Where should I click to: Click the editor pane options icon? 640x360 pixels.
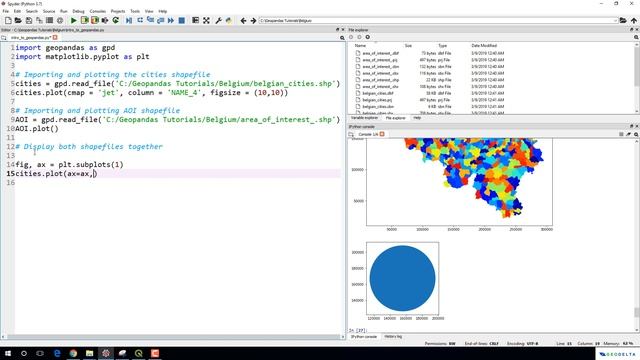point(342,38)
